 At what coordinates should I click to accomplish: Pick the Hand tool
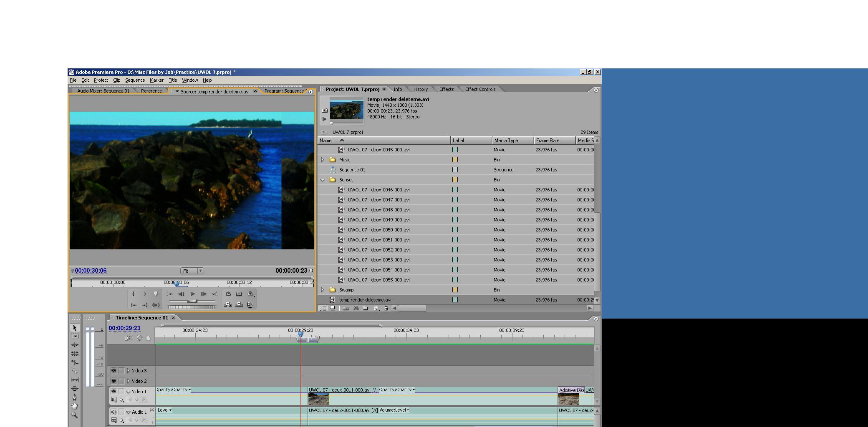pyautogui.click(x=75, y=406)
